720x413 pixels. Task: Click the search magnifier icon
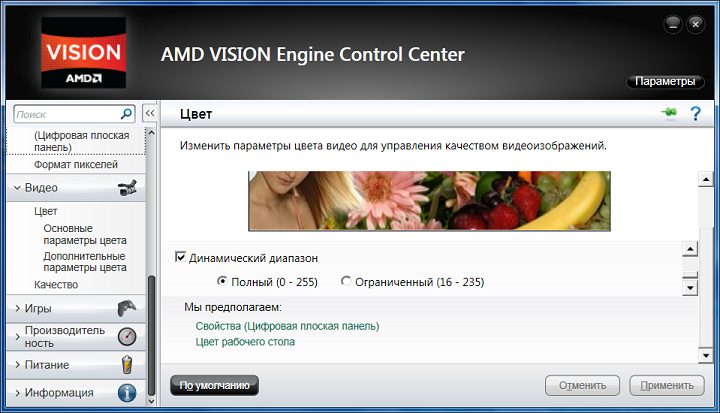pyautogui.click(x=127, y=114)
